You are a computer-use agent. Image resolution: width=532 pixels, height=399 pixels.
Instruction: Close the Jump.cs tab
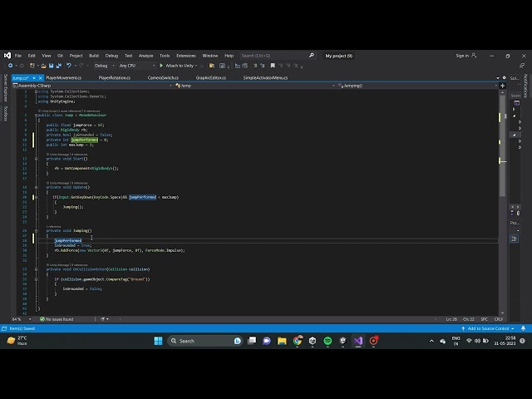41,77
